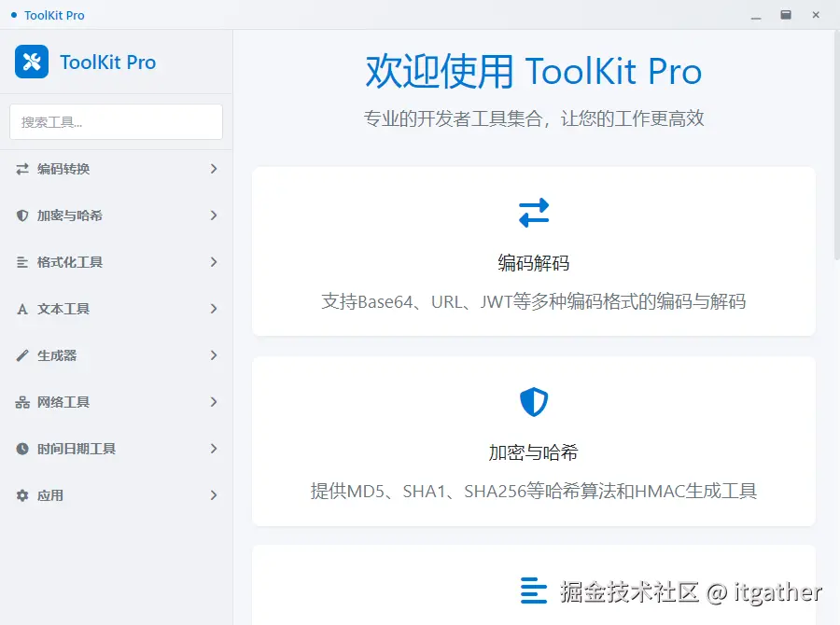Open the 加密与哈希 card title

[534, 452]
